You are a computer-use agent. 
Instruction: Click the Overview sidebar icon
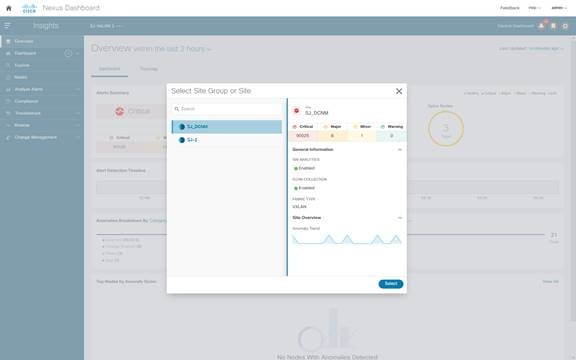[x=8, y=41]
